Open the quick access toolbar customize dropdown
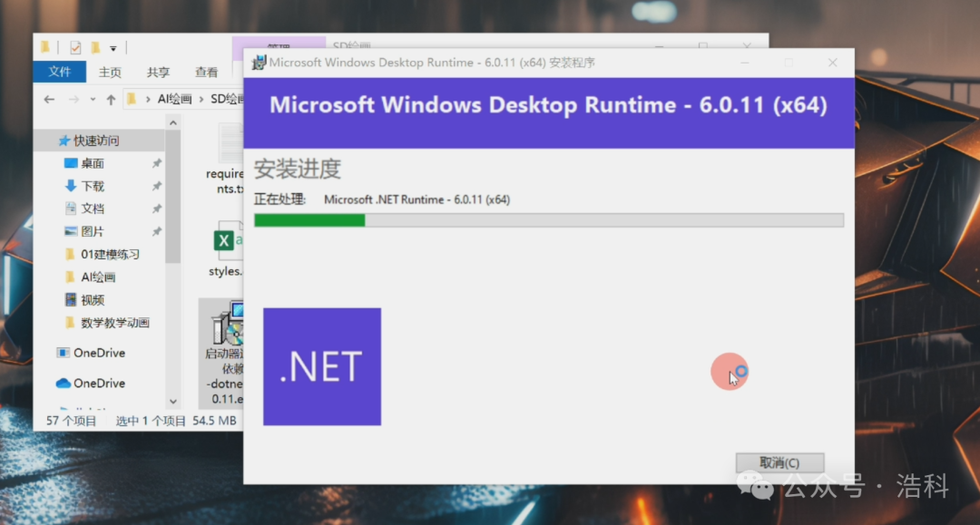The height and width of the screenshot is (525, 980). (x=113, y=48)
